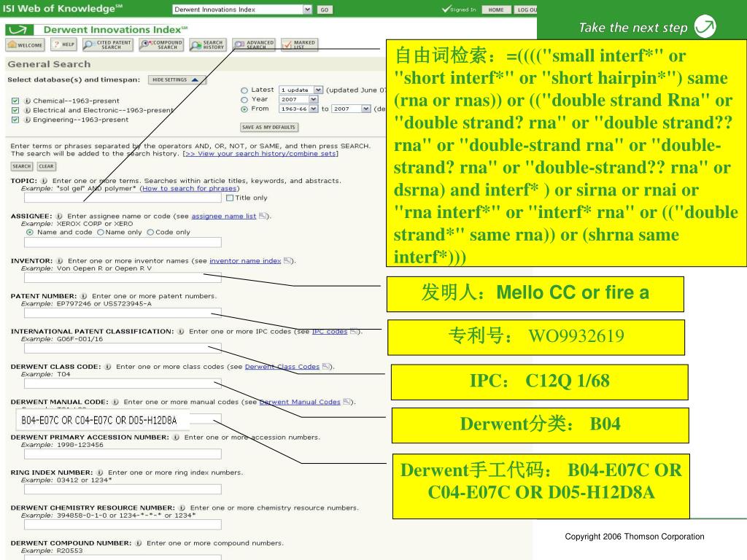The width and height of the screenshot is (747, 560).
Task: Open the info icon next to ASSIGNEE
Action: (x=59, y=216)
